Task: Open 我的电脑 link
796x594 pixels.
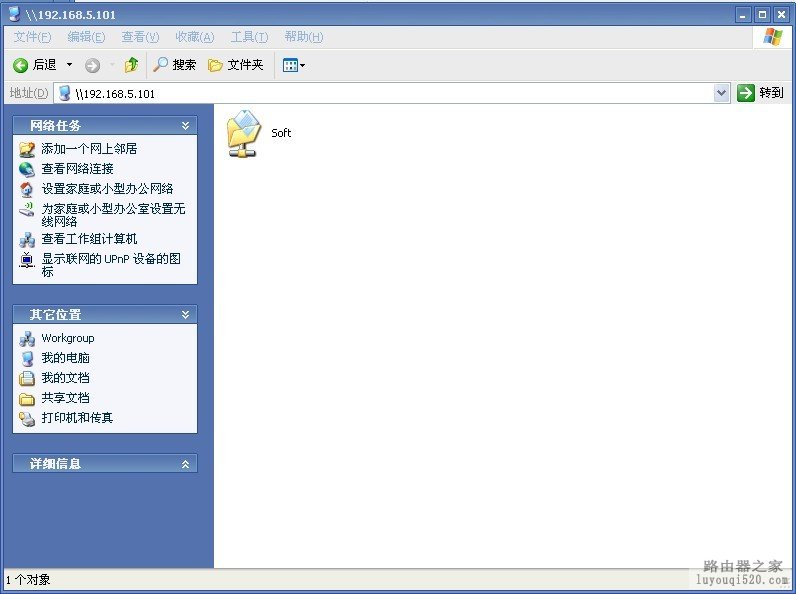Action: (65, 358)
